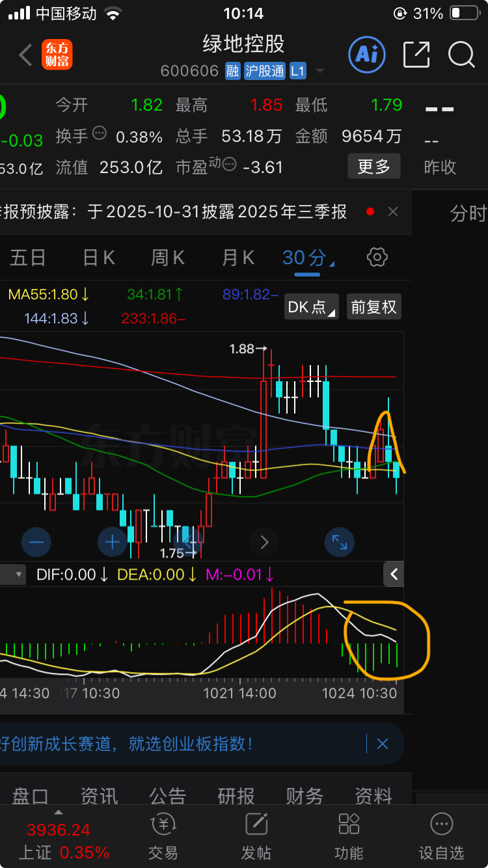488x868 pixels.
Task: Tap the MA55:1.80 indicator value
Action: (49, 295)
